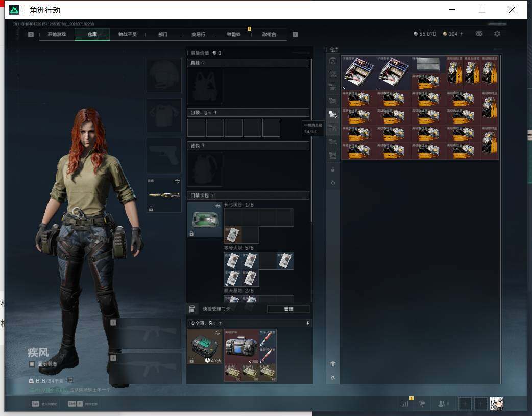Open the 部门 tab

163,34
